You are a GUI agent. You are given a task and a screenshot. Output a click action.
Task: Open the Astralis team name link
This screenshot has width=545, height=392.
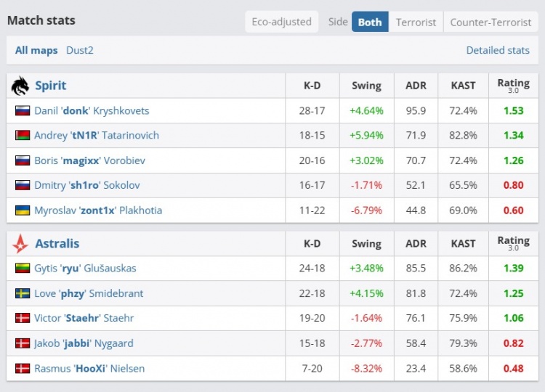pyautogui.click(x=57, y=244)
